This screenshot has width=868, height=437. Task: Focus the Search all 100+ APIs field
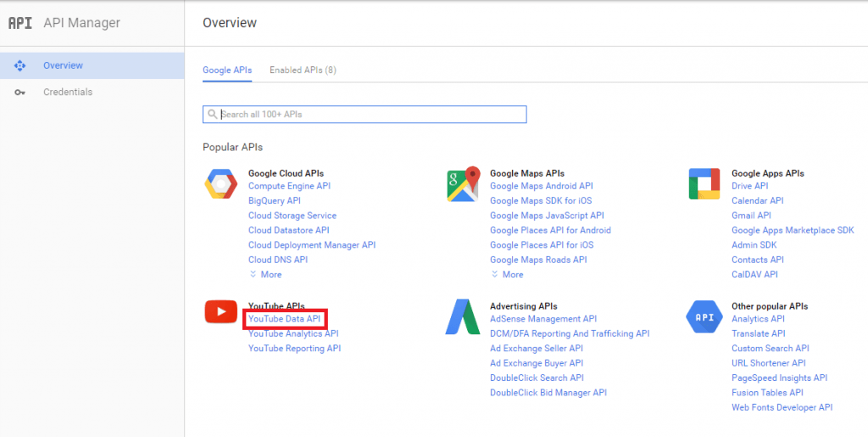tap(364, 114)
